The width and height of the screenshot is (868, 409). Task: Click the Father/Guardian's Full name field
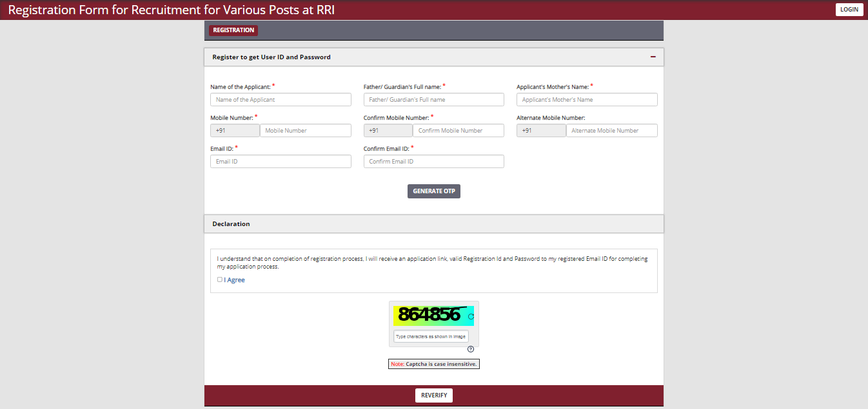433,100
